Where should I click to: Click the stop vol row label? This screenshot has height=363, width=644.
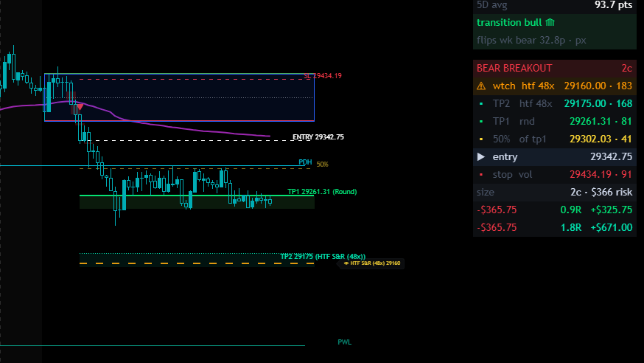[512, 174]
